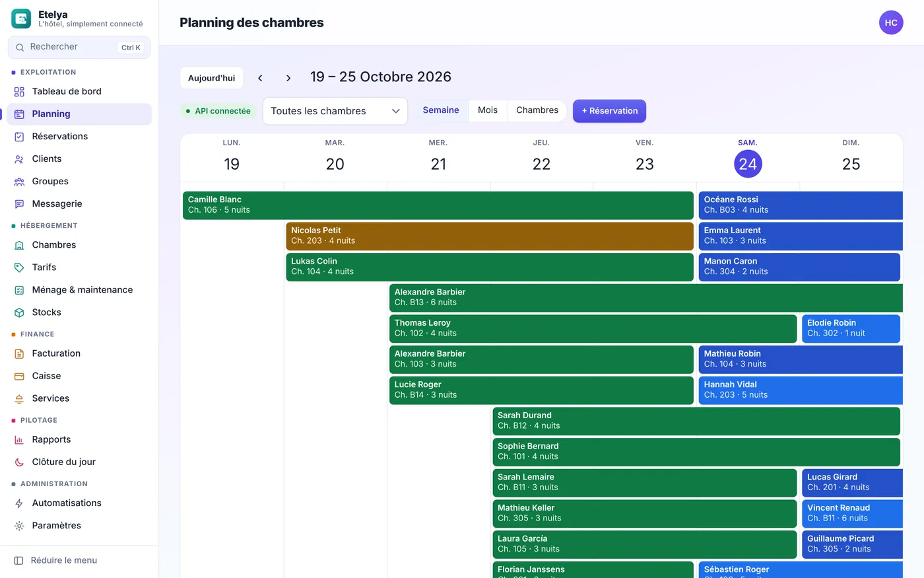Open Nicolas Petit's Ch. 203 reservation
The height and width of the screenshot is (578, 924).
490,236
